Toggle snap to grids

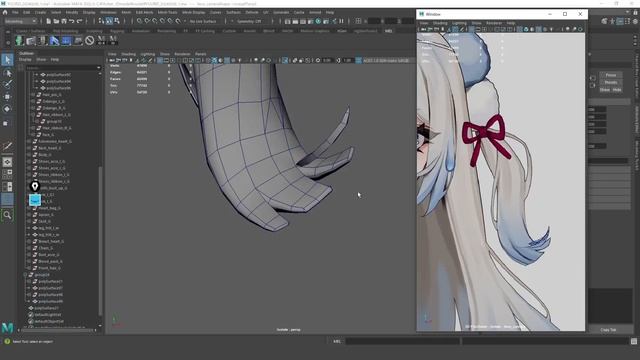coord(140,21)
